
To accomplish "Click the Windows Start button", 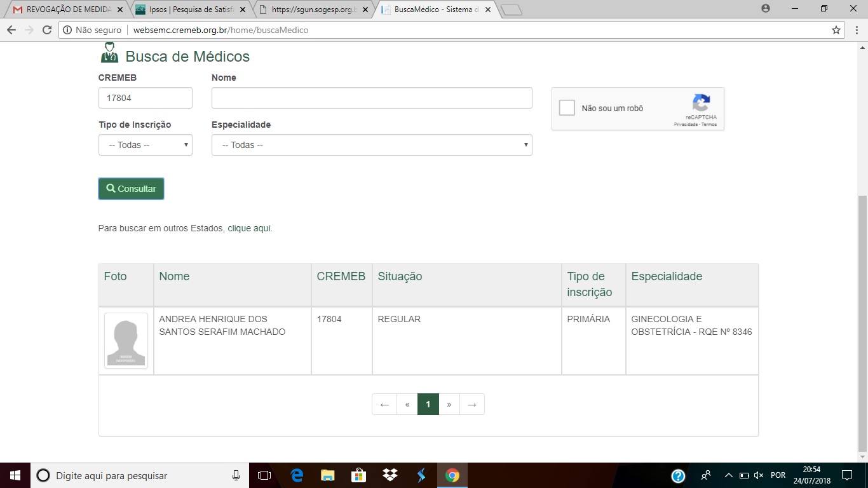I will coord(15,475).
